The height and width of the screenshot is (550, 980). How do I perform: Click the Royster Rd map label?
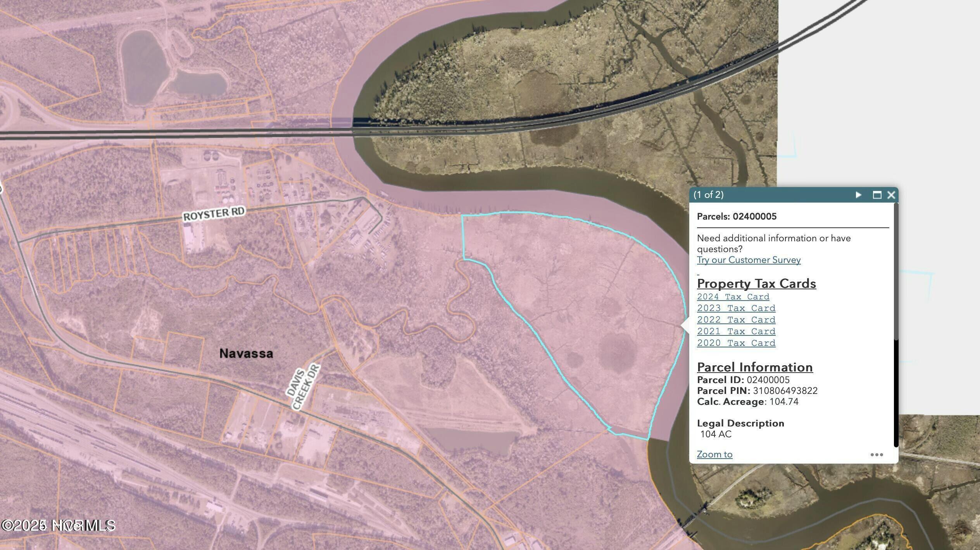(x=214, y=214)
